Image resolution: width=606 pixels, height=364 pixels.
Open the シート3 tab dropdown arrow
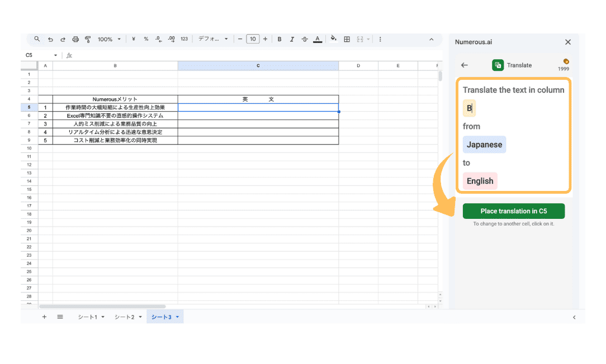point(177,317)
